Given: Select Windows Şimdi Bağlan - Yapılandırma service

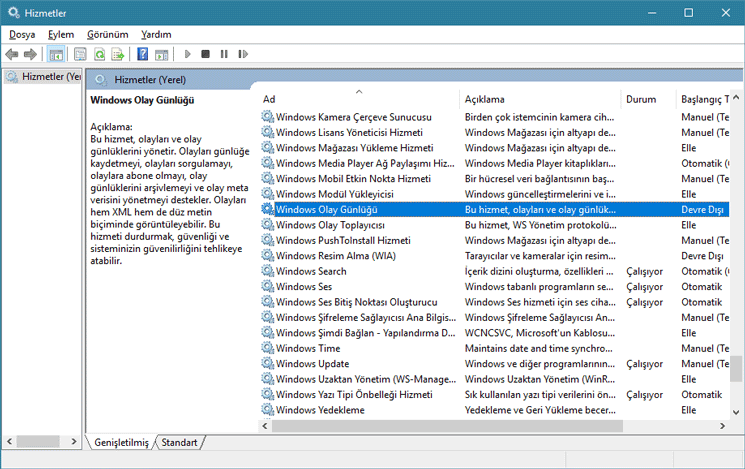Looking at the screenshot, I should (x=365, y=333).
